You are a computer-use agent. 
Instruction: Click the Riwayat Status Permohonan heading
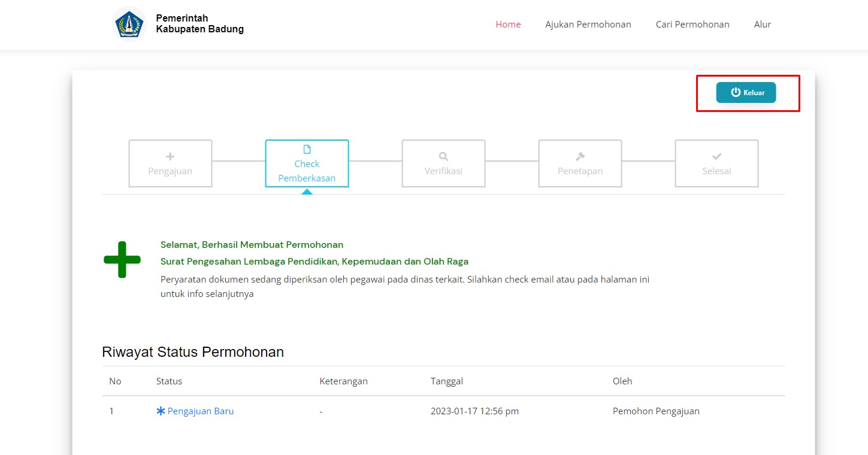coord(193,352)
